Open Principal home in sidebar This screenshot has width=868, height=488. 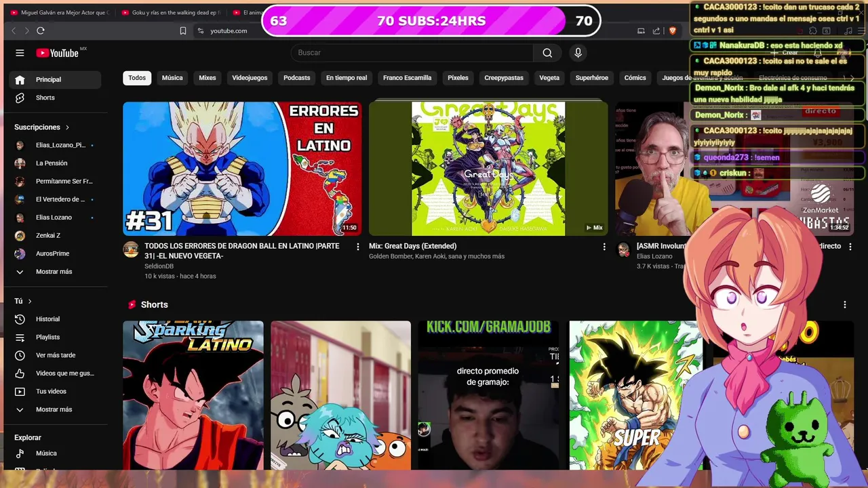[55, 79]
